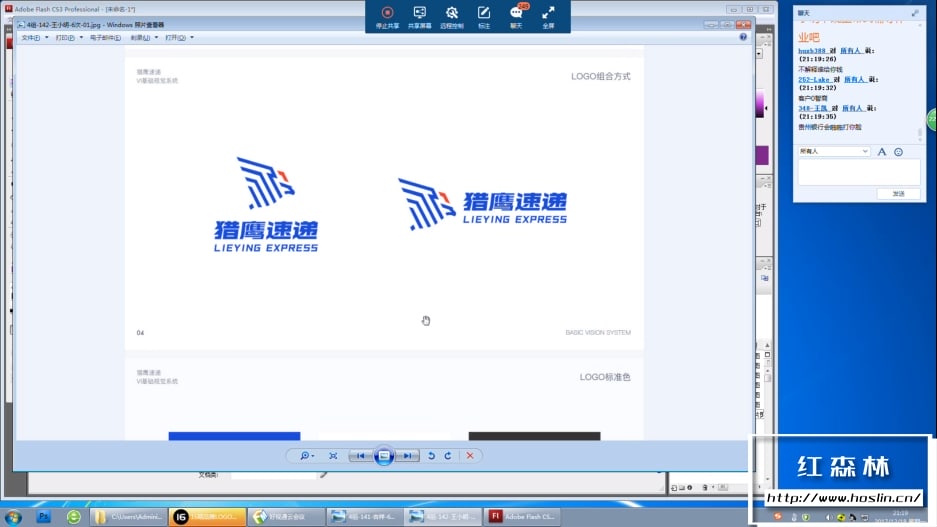The height and width of the screenshot is (527, 937).
Task: Open the 文件 menu in Photo Viewer
Action: [30, 38]
